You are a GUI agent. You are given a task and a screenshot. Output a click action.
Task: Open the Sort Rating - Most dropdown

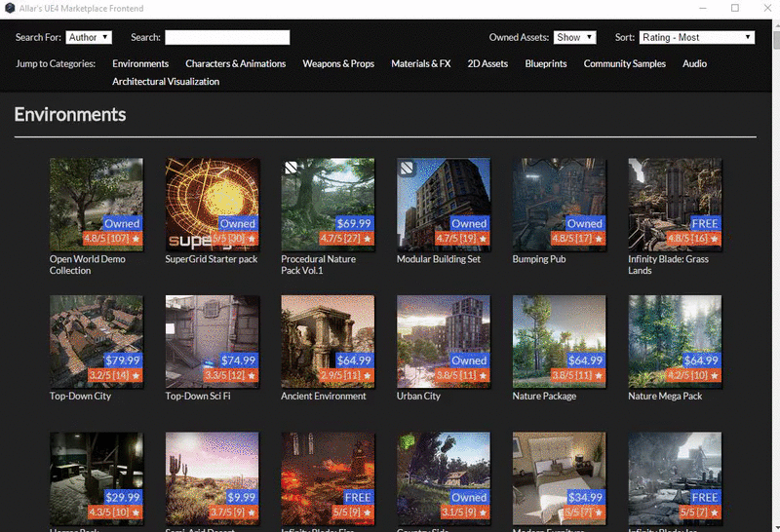click(696, 37)
